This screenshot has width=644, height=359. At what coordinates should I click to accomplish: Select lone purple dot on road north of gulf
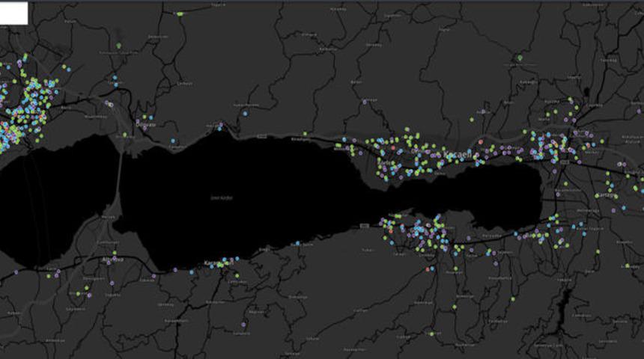(x=364, y=102)
